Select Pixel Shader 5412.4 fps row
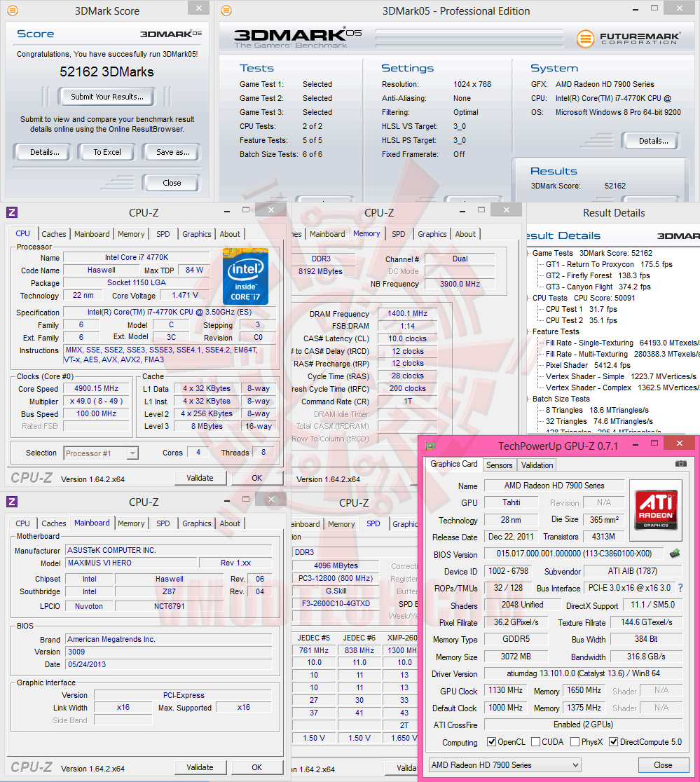The height and width of the screenshot is (782, 700). click(588, 365)
